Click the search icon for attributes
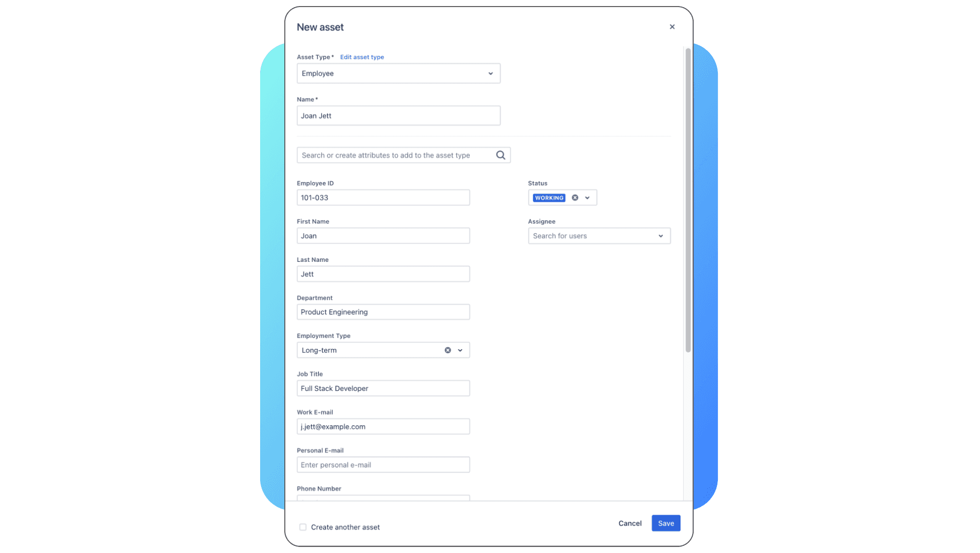This screenshot has height=553, width=980. point(500,155)
